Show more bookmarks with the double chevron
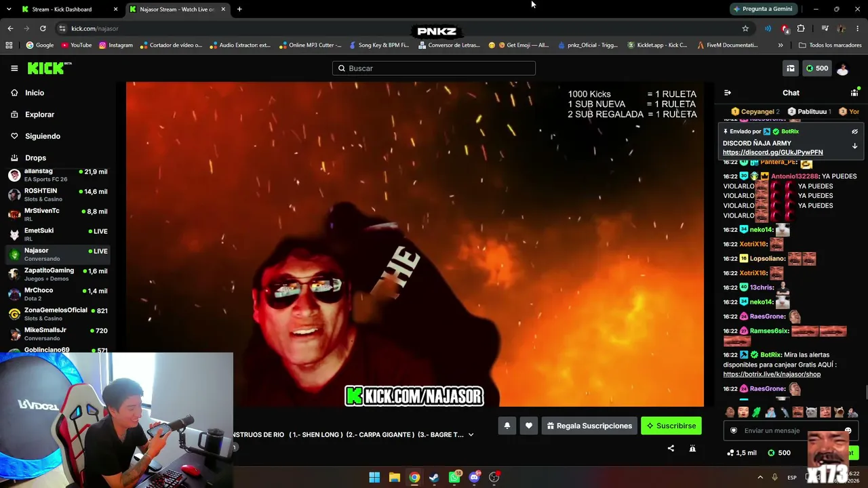This screenshot has width=868, height=488. coord(781,45)
